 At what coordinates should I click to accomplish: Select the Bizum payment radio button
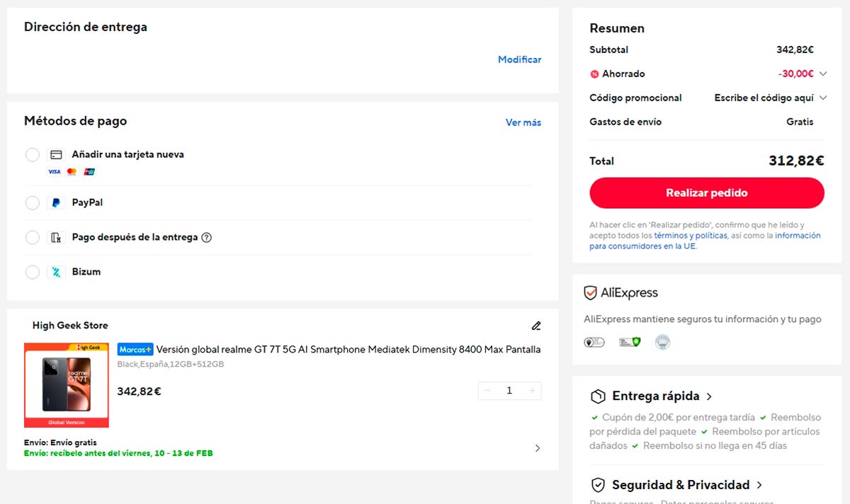(32, 273)
